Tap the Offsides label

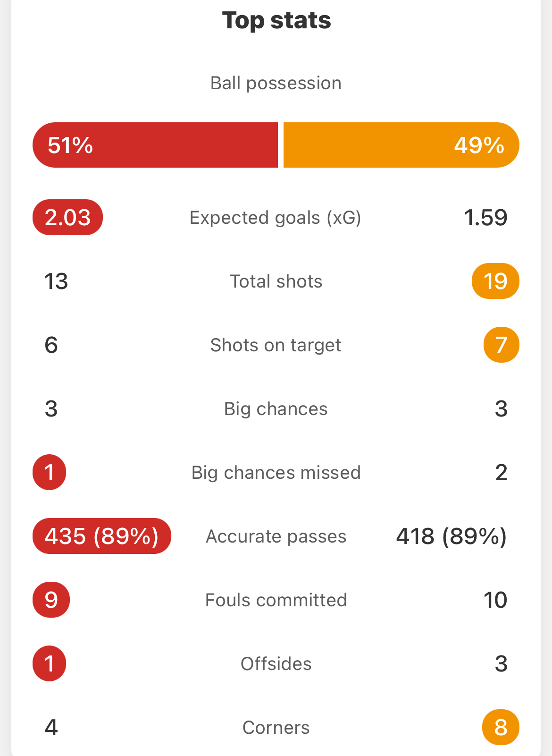276,664
